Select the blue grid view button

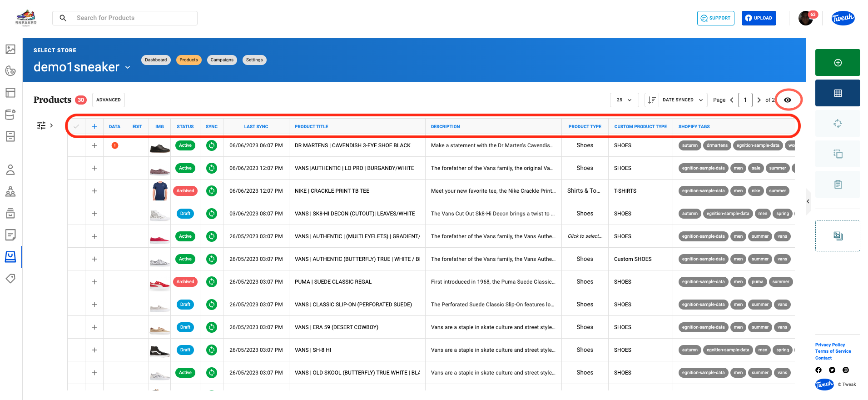[x=838, y=93]
